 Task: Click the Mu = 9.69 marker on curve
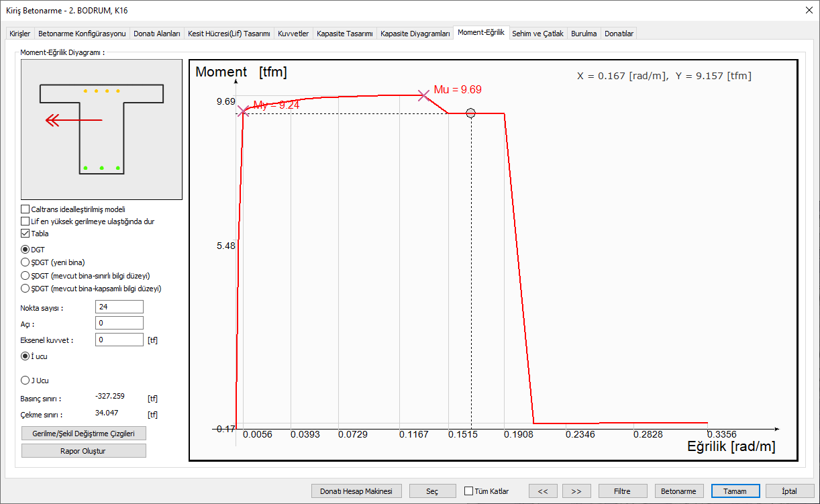click(x=423, y=95)
